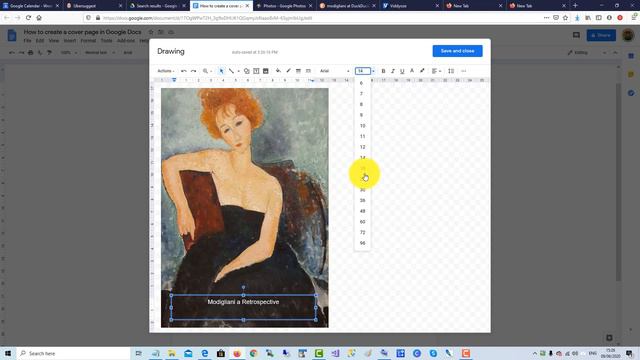Open the Docs zoom 100% dropdown
Viewport: 640px width, 360px height.
68,53
